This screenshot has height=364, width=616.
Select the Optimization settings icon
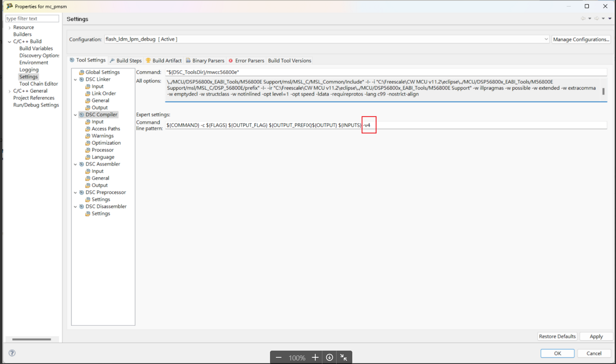[87, 143]
